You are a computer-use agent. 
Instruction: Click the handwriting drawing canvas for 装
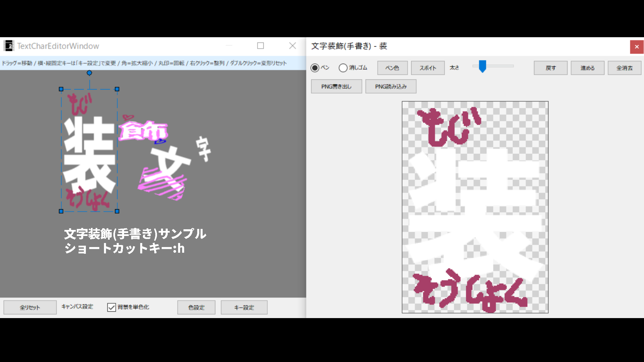(475, 207)
